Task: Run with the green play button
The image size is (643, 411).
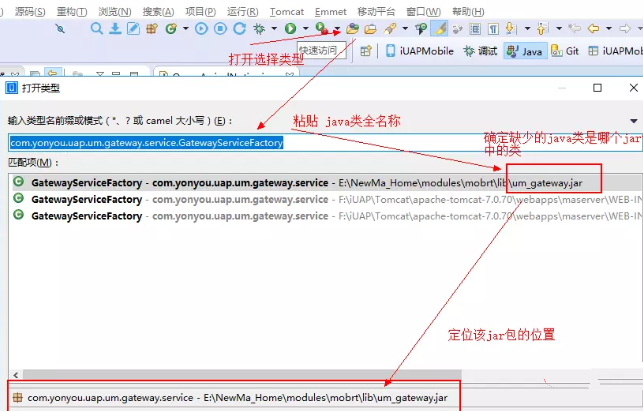Action: pos(290,28)
